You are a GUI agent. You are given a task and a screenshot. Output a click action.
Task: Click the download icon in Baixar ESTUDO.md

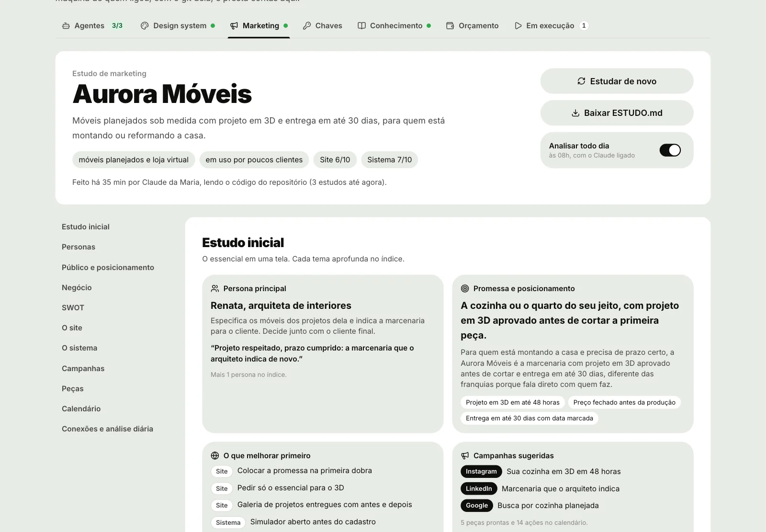[575, 113]
